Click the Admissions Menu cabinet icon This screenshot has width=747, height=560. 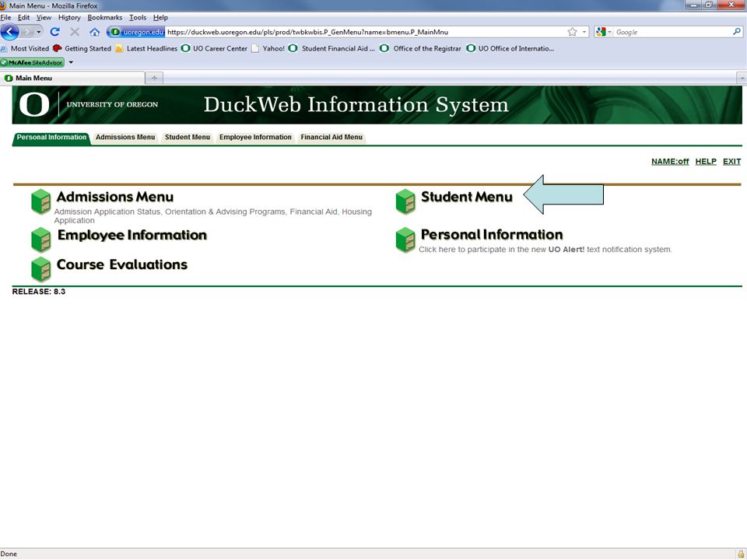point(41,201)
